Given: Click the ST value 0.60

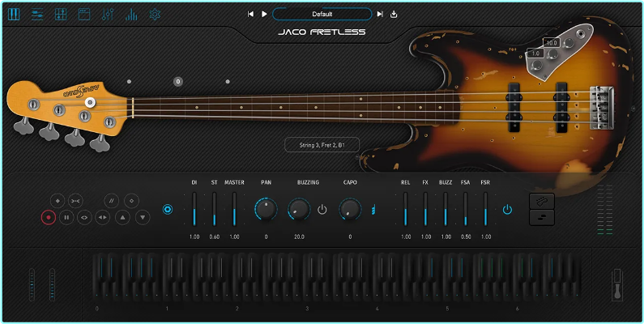Looking at the screenshot, I should (215, 237).
